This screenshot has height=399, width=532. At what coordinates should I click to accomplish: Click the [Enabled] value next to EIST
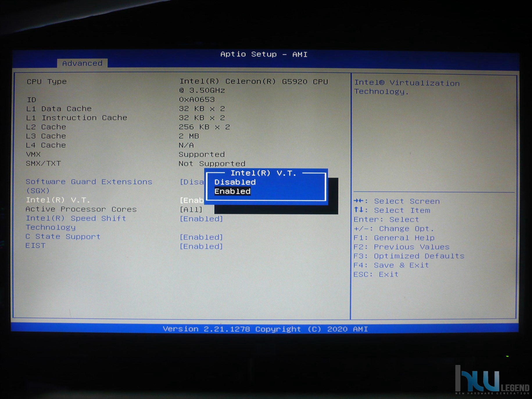tap(201, 246)
